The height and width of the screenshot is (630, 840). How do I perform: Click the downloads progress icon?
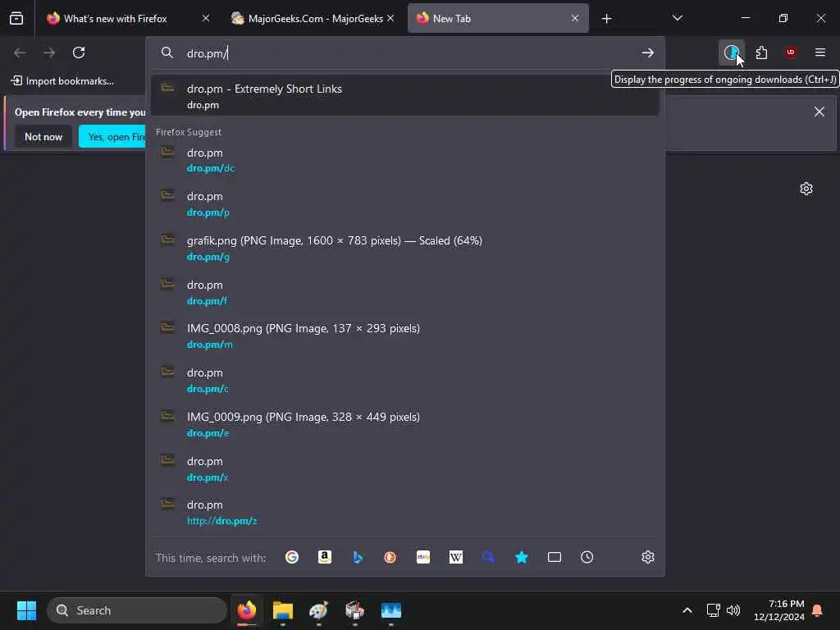(x=731, y=52)
